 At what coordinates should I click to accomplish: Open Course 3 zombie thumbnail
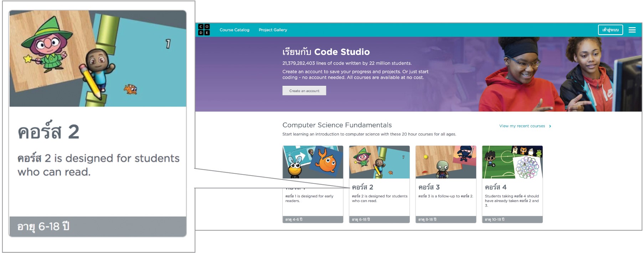(445, 162)
